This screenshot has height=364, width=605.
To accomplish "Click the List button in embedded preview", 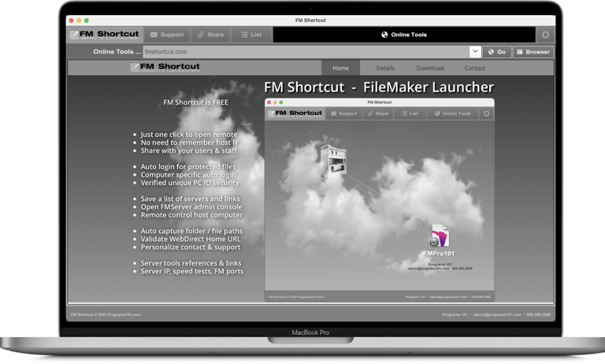I will [x=410, y=113].
